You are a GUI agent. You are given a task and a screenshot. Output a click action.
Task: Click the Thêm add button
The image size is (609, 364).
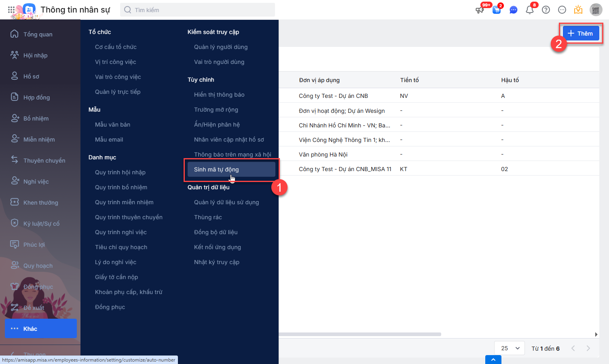[581, 33]
